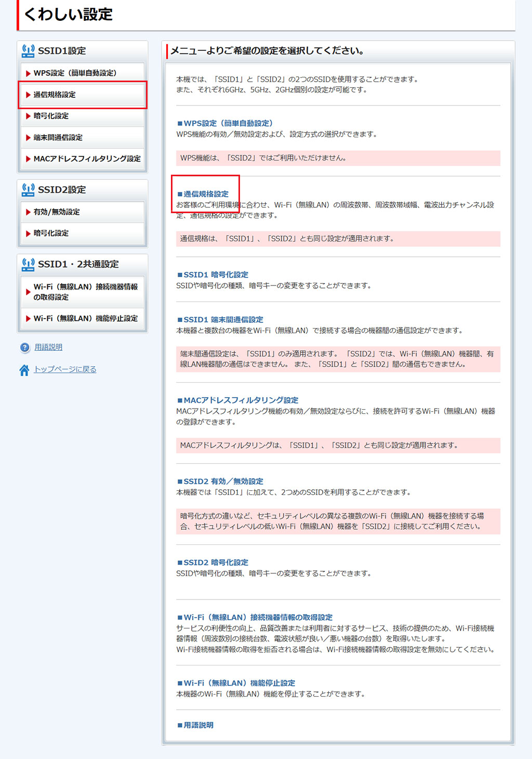Click the WPS設定（簡単自動設定） heading link
This screenshot has width=532, height=759.
point(228,123)
